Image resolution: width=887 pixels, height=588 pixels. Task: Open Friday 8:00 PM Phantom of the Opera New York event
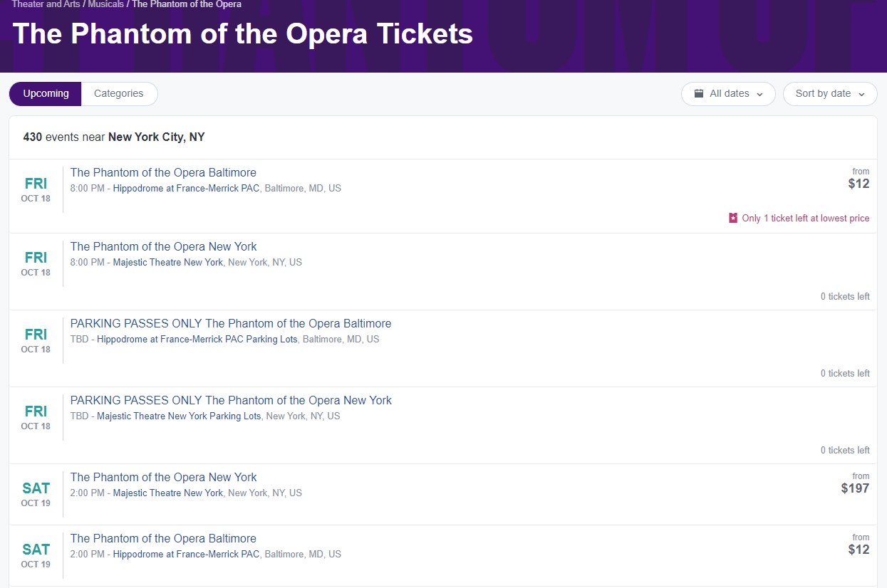click(x=164, y=246)
